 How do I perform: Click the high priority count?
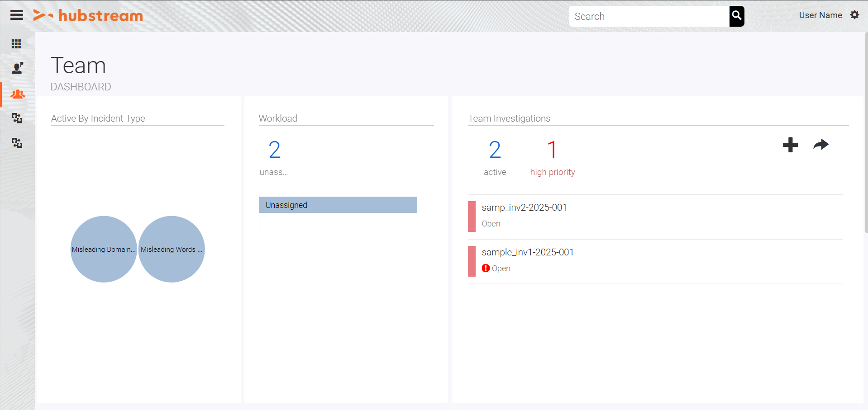pyautogui.click(x=552, y=150)
